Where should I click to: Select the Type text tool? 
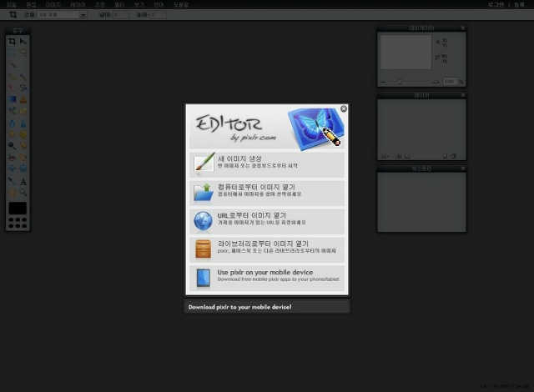(23, 181)
